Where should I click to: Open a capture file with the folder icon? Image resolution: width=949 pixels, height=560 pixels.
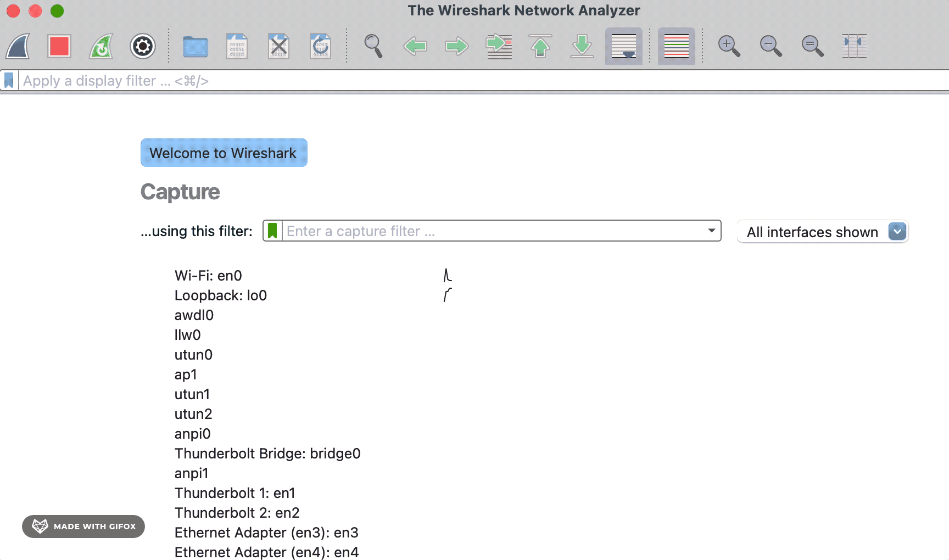(x=195, y=47)
